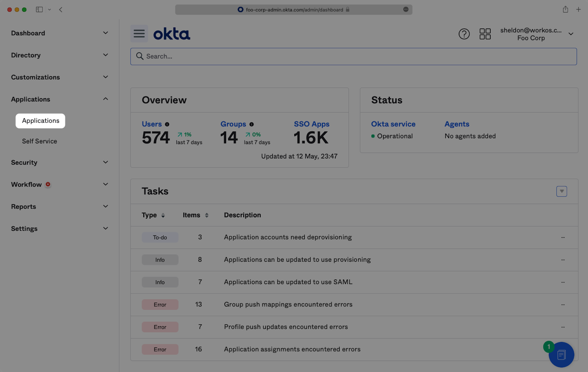Open the apps grid icon in header
Screen dimensions: 588x372
pos(485,34)
